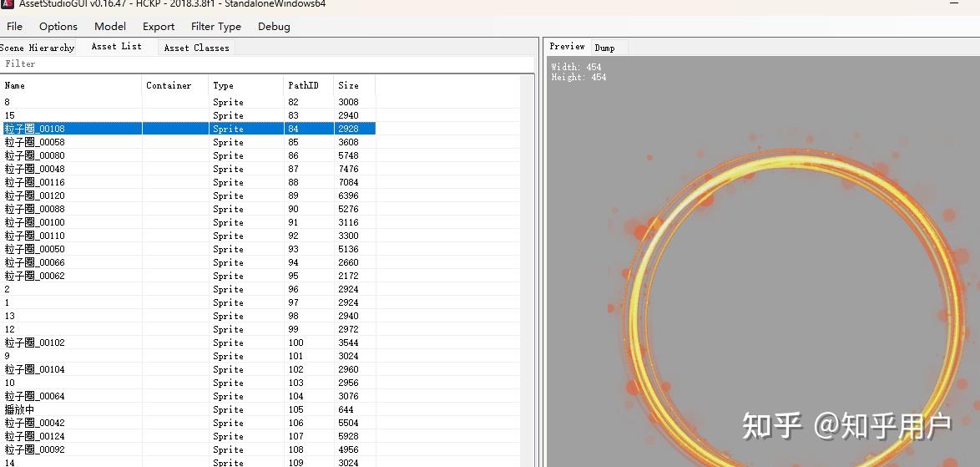
Task: Select the row 粒子圈_00104
Action: [188, 369]
